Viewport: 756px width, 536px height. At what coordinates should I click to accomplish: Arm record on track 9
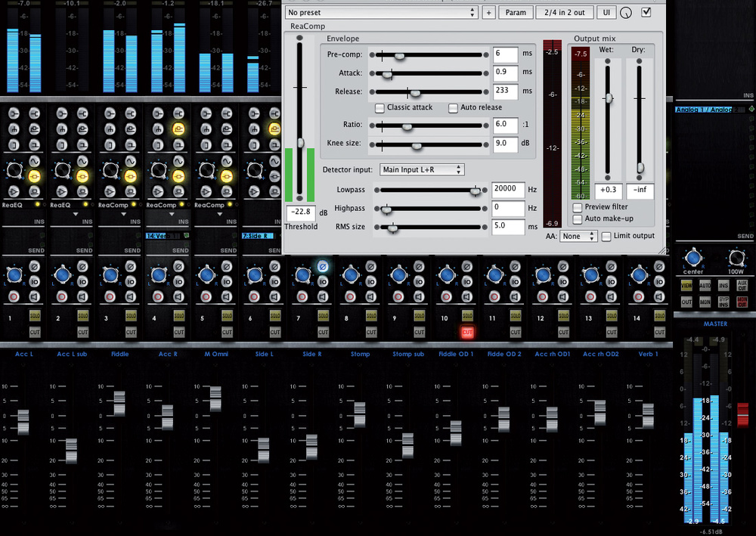(398, 296)
